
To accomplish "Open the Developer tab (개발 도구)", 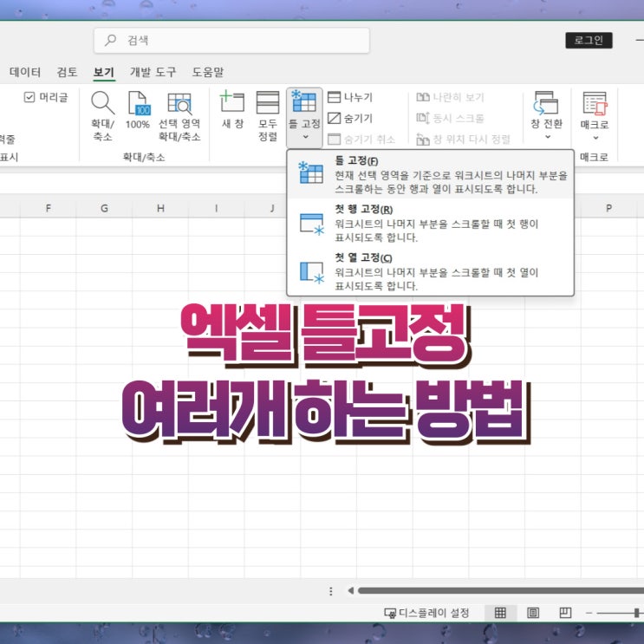I will (x=153, y=72).
